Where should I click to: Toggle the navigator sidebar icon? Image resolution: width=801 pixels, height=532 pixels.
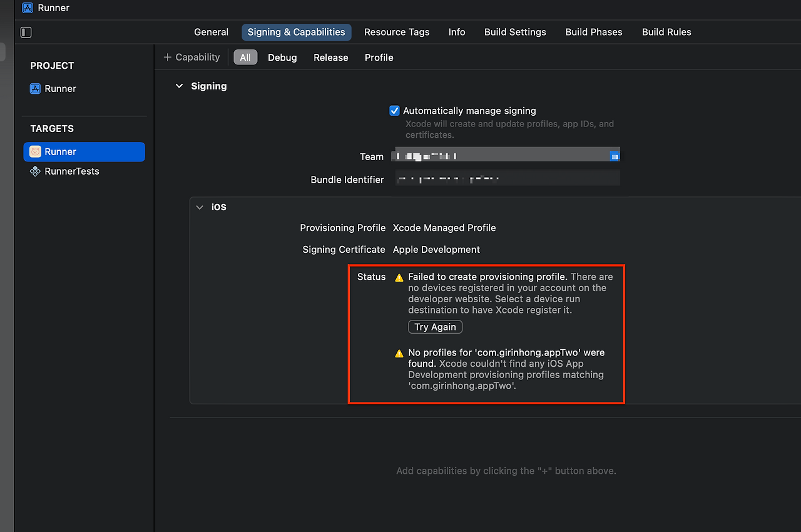click(26, 32)
